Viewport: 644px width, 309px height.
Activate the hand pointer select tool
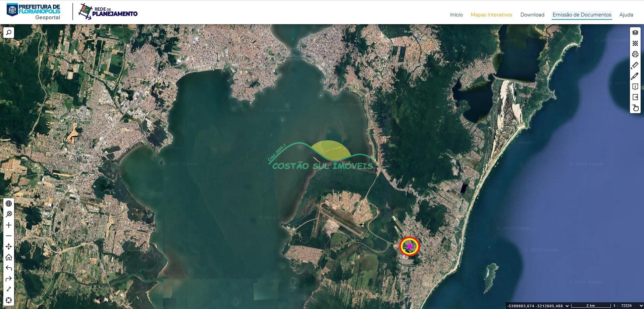pos(635,108)
